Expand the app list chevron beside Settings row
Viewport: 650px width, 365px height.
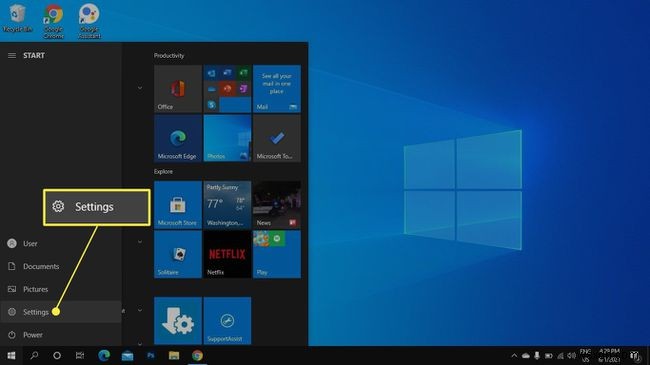140,310
